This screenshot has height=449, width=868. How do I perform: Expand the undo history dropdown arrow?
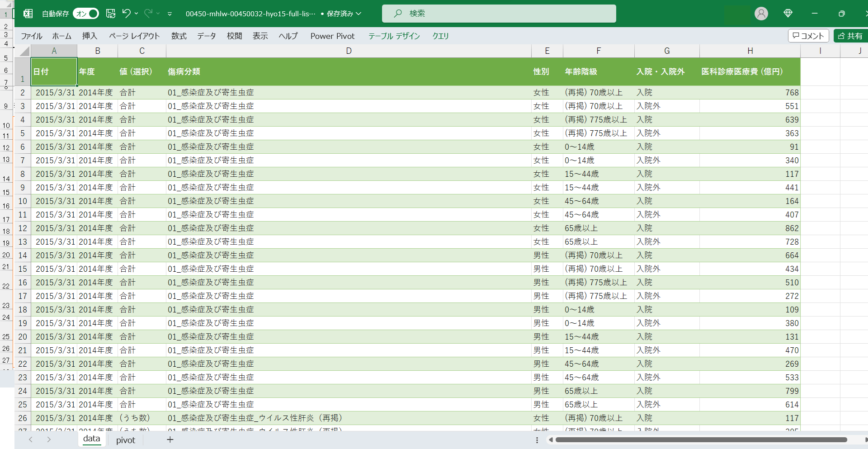click(137, 14)
